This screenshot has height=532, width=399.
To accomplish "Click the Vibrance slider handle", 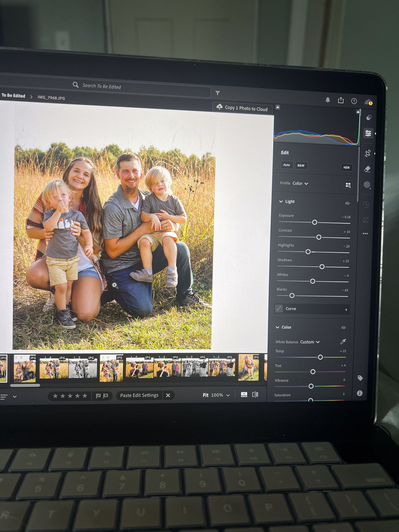I will point(311,386).
